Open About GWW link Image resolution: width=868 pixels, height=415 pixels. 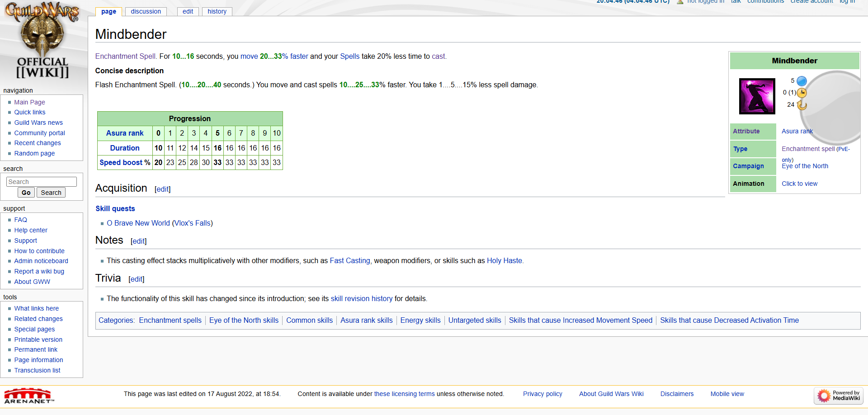click(32, 282)
